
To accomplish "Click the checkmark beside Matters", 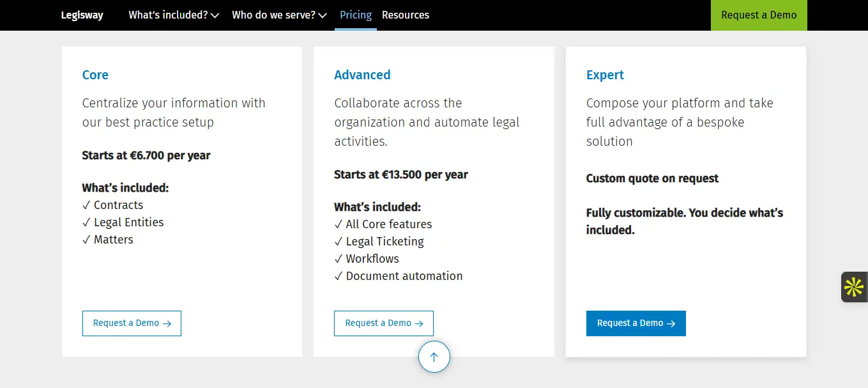I will tap(86, 240).
